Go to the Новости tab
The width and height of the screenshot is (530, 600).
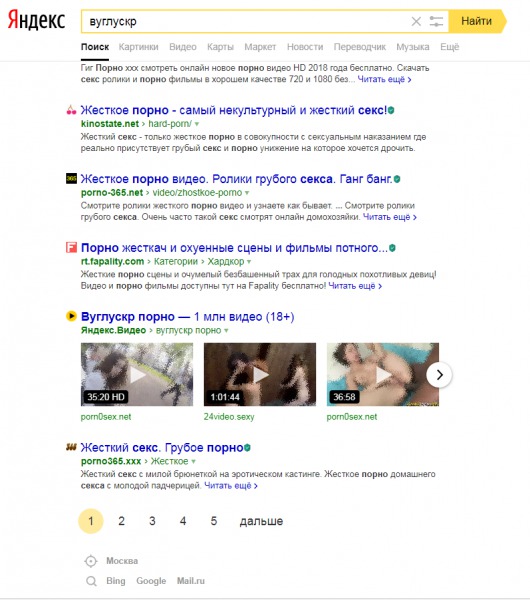(x=305, y=47)
